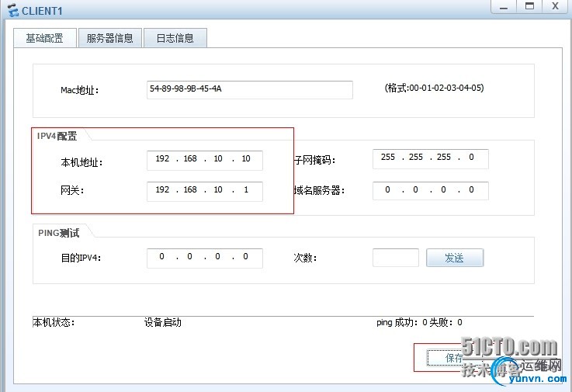Open the 服务器信息 tab

(109, 38)
